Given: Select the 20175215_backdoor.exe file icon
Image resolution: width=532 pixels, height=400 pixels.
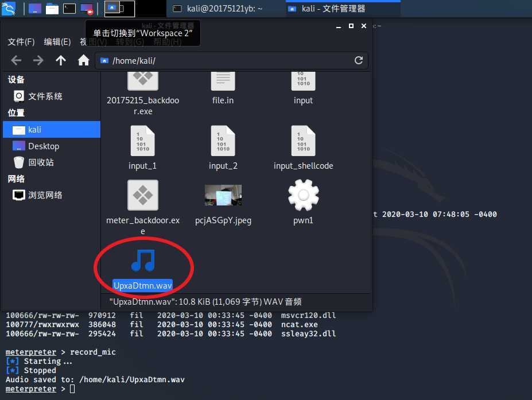Looking at the screenshot, I should [143, 81].
